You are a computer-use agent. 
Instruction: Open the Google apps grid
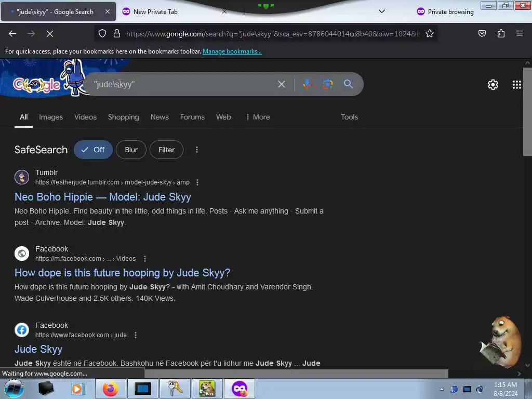coord(516,85)
